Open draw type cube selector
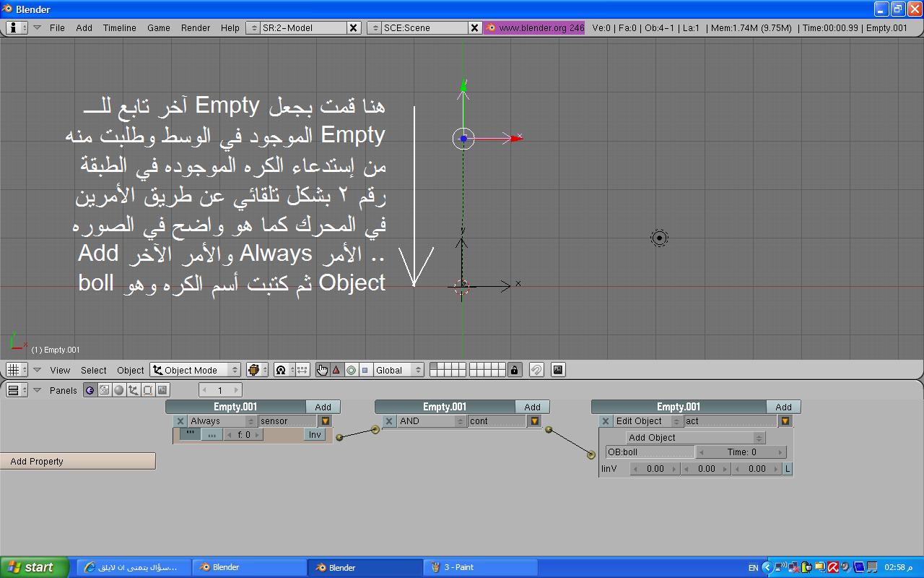 (x=257, y=370)
